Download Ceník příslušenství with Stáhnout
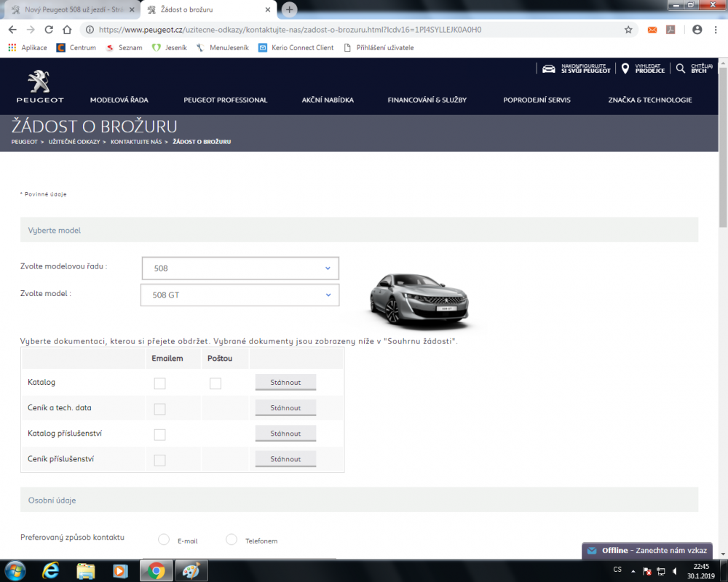The image size is (728, 582). (x=285, y=458)
